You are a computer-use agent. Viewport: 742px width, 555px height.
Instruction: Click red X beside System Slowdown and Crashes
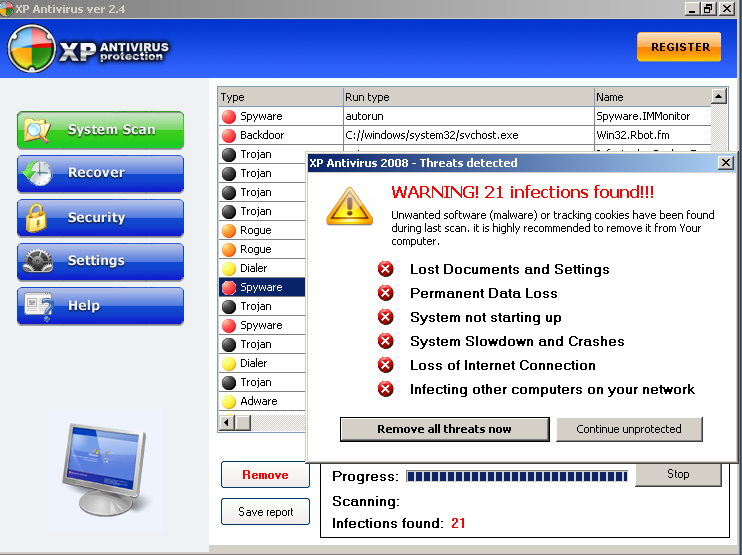tap(386, 341)
